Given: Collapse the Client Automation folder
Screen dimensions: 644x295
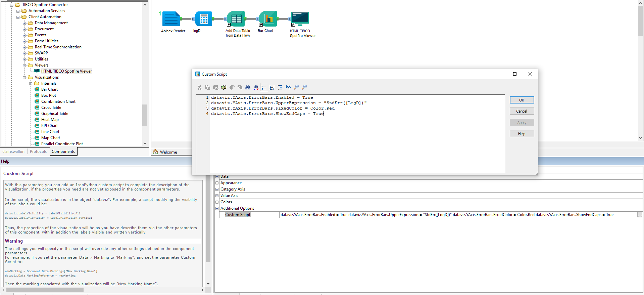Looking at the screenshot, I should [x=18, y=17].
